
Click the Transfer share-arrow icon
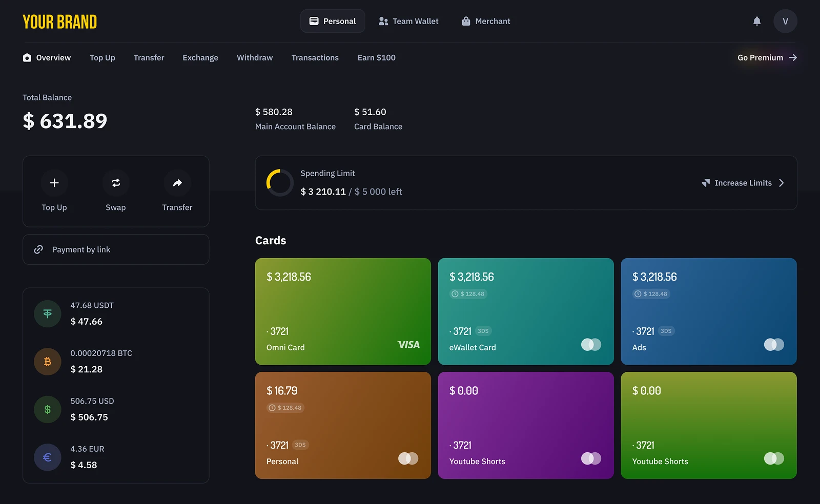pos(177,183)
